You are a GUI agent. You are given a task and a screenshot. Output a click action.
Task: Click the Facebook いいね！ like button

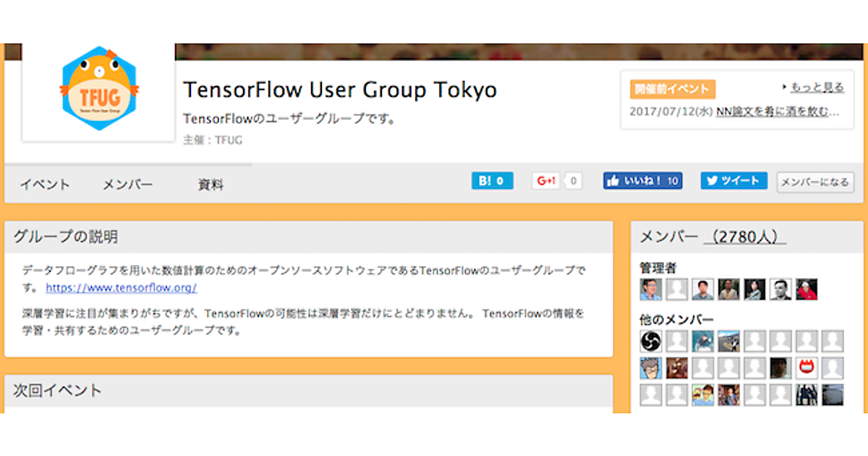(643, 181)
